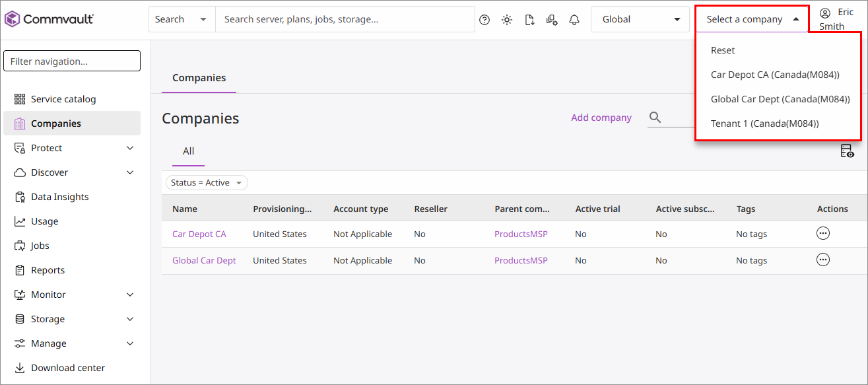Open the download file icon in header
Viewport: 868px width, 385px height.
click(529, 20)
